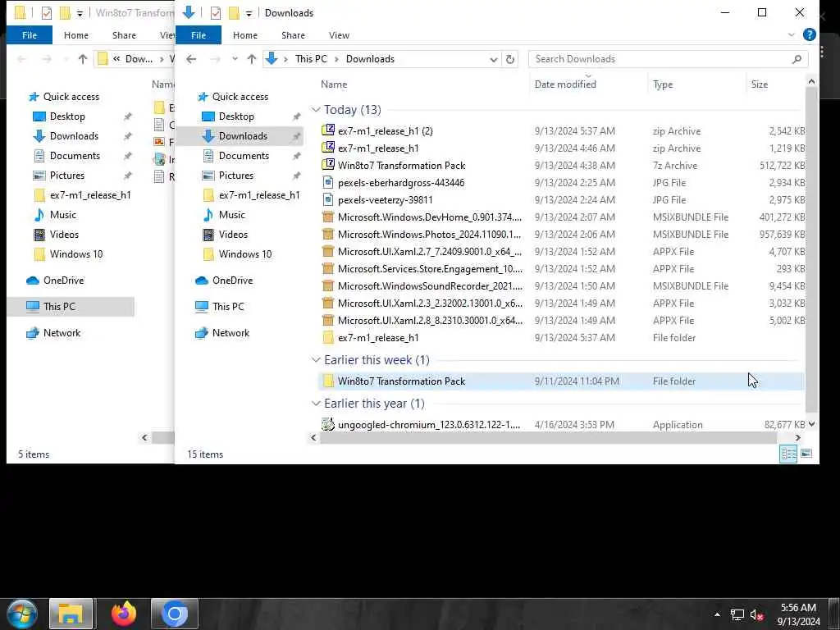Open the Home ribbon tab in Downloads
The image size is (840, 630).
point(244,35)
